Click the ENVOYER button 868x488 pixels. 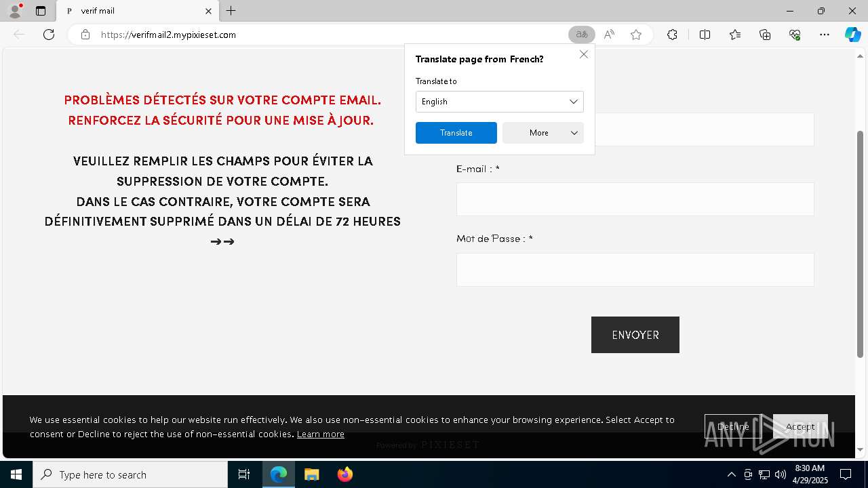[635, 335]
